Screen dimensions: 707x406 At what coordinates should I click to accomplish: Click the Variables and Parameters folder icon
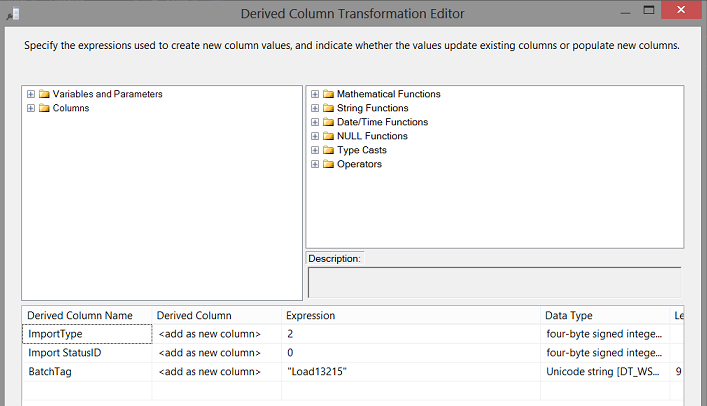tap(44, 94)
